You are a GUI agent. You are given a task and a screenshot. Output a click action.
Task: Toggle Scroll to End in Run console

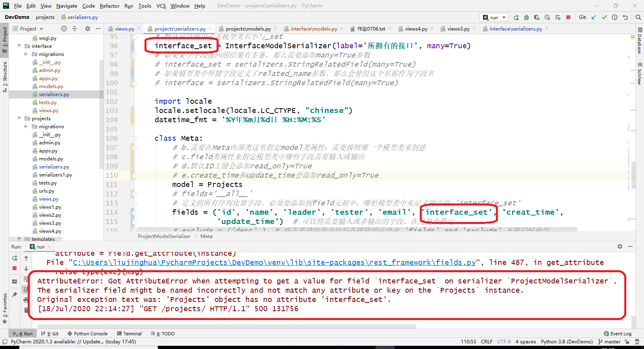[x=26, y=289]
